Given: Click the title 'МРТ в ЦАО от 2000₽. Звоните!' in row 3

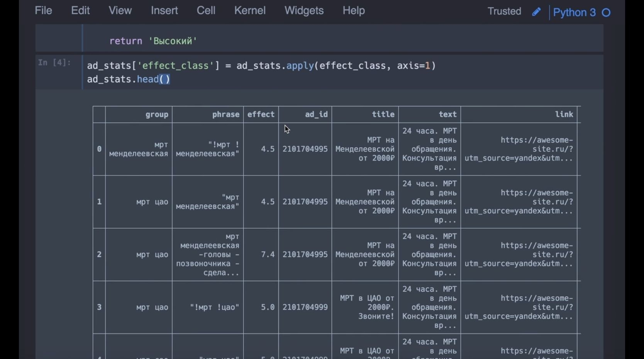Looking at the screenshot, I should (x=367, y=307).
